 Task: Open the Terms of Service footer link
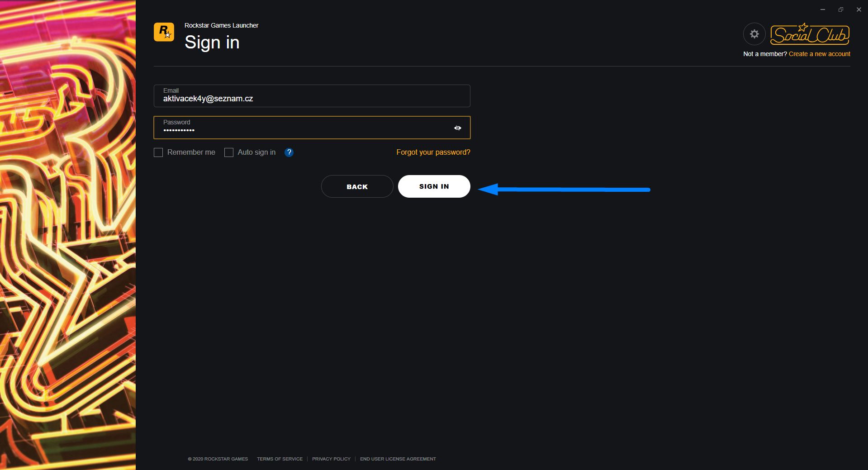coord(280,459)
